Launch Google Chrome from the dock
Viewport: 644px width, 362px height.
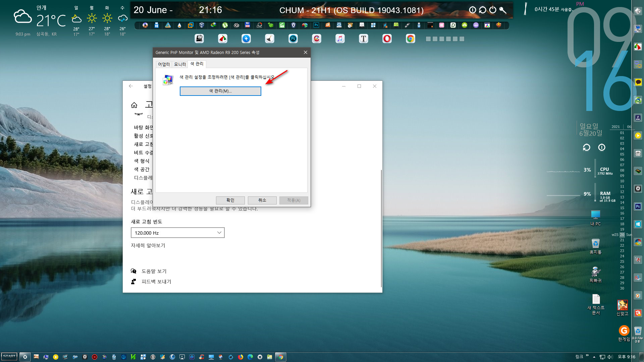[411, 39]
